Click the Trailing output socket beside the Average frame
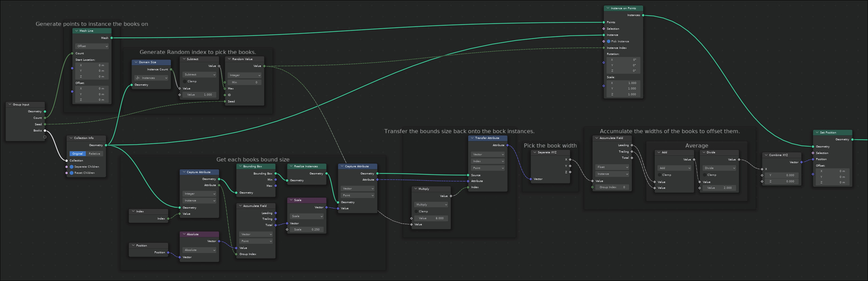 click(x=632, y=152)
